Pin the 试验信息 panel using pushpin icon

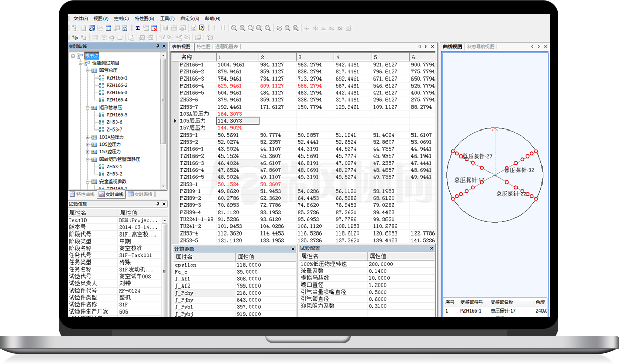[x=158, y=204]
